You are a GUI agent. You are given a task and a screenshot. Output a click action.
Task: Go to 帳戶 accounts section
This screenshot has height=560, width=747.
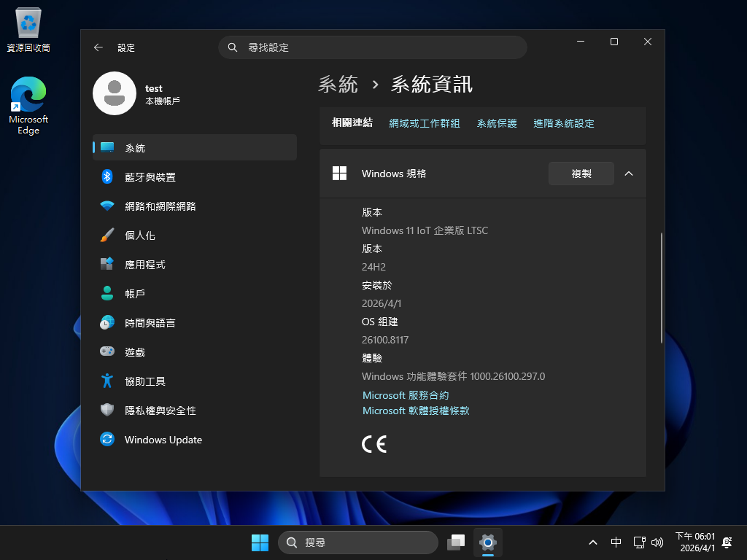click(134, 294)
